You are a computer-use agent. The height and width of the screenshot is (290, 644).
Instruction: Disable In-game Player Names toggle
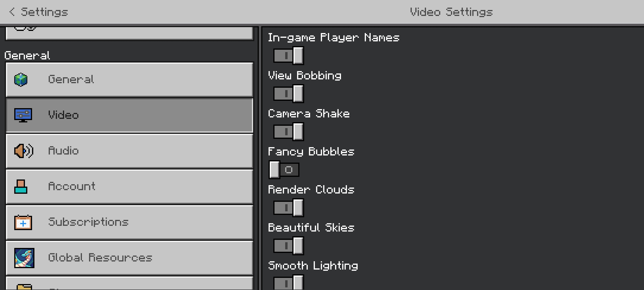click(289, 56)
